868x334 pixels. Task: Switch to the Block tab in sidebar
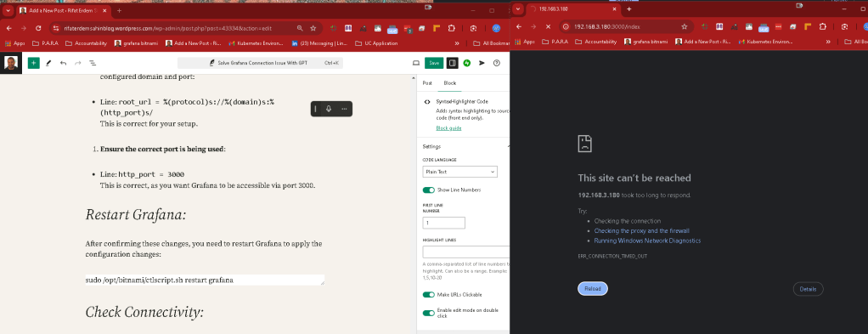[450, 83]
